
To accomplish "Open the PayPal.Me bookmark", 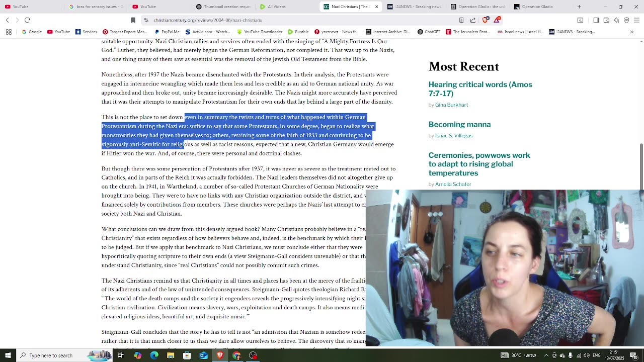I will [167, 32].
